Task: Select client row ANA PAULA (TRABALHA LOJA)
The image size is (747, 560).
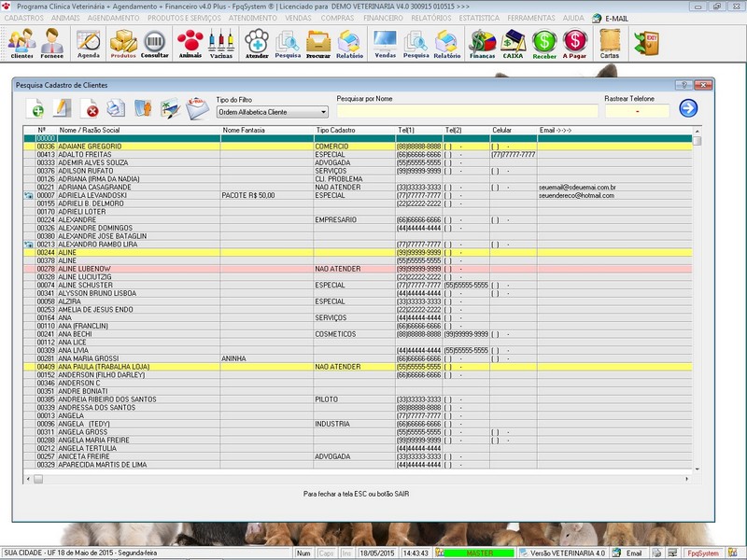Action: (358, 367)
